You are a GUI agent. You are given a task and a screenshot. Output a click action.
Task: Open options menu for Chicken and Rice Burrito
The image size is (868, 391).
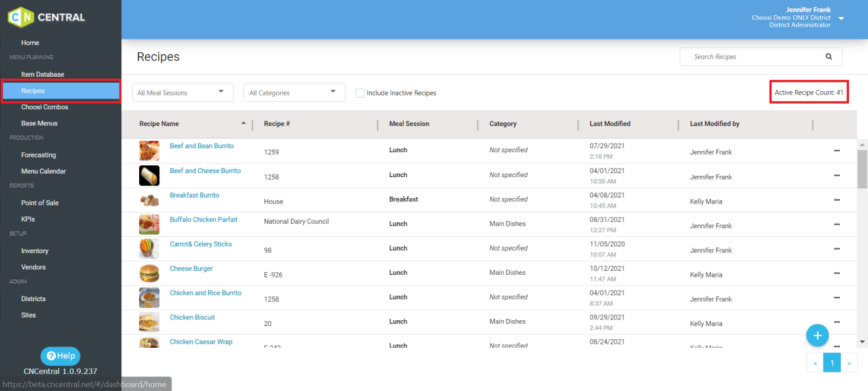[x=837, y=298]
